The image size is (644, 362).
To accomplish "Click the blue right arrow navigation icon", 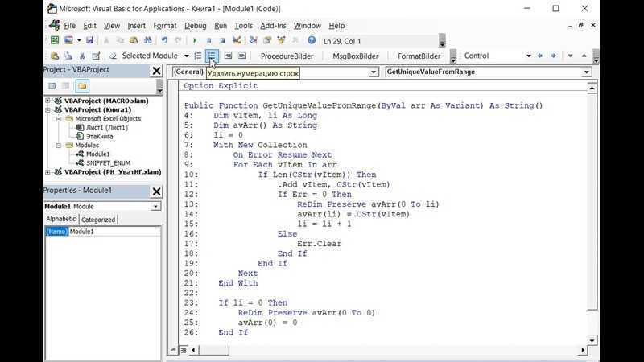I will 554,56.
